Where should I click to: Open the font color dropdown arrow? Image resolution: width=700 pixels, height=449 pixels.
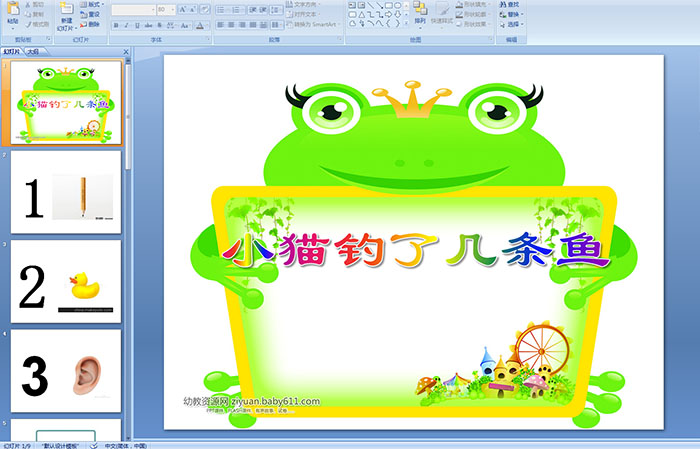(207, 25)
